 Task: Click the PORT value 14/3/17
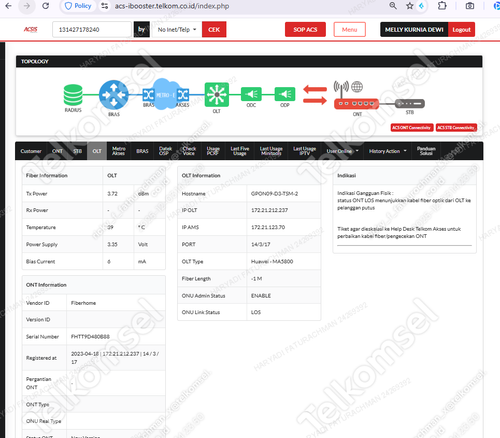click(261, 244)
